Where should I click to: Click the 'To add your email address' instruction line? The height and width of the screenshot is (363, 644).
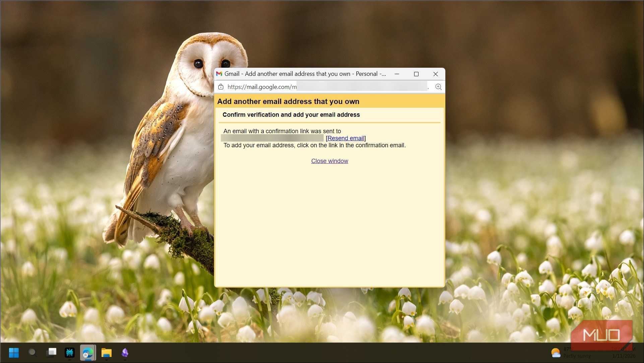pyautogui.click(x=315, y=145)
